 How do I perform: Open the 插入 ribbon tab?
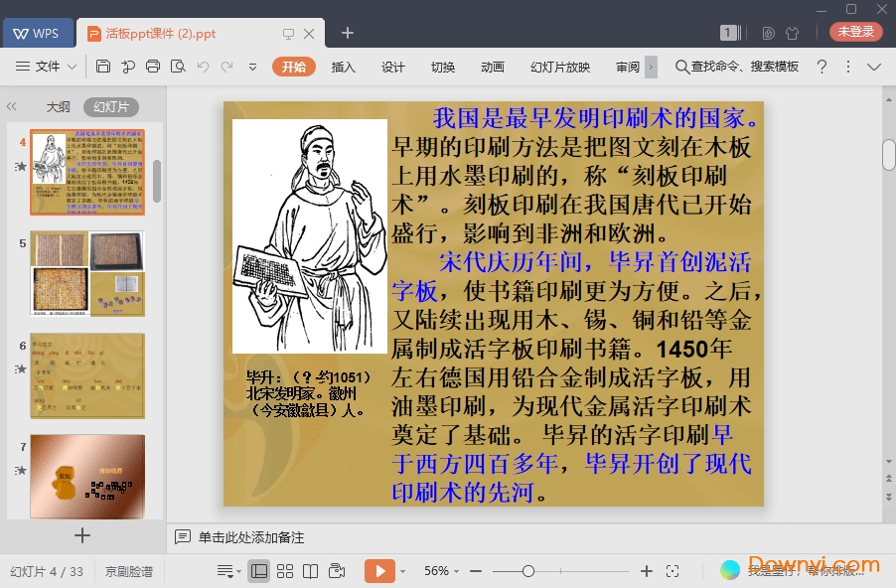pyautogui.click(x=343, y=67)
